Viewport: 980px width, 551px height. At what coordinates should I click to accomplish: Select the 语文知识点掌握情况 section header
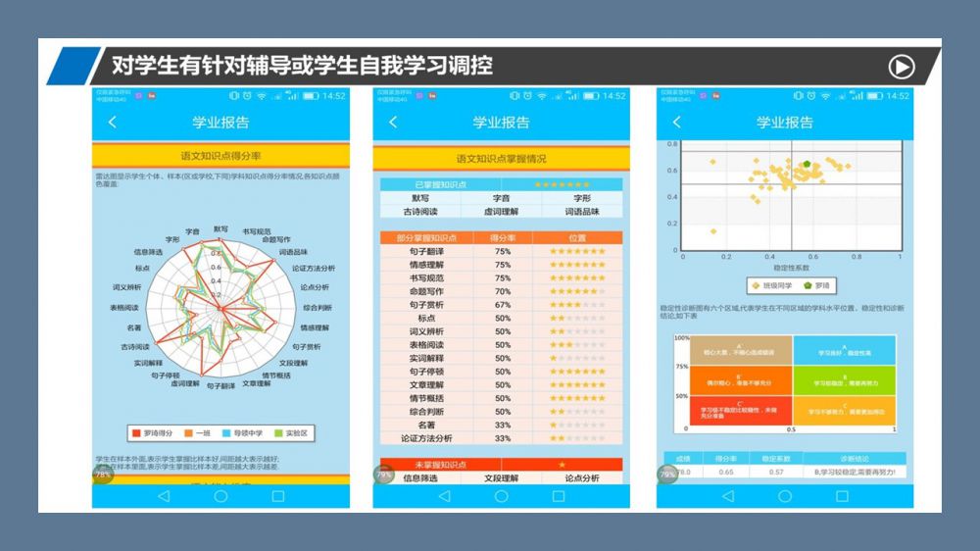tap(501, 158)
